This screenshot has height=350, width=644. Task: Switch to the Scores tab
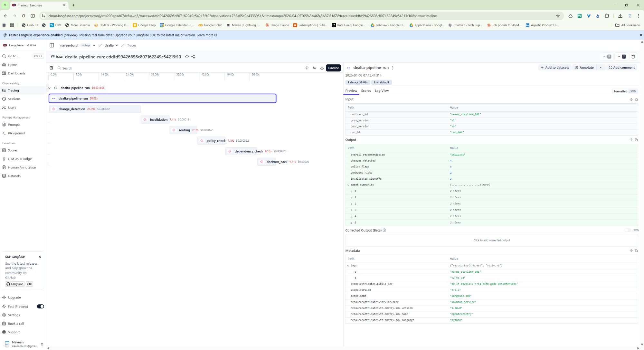pos(366,91)
